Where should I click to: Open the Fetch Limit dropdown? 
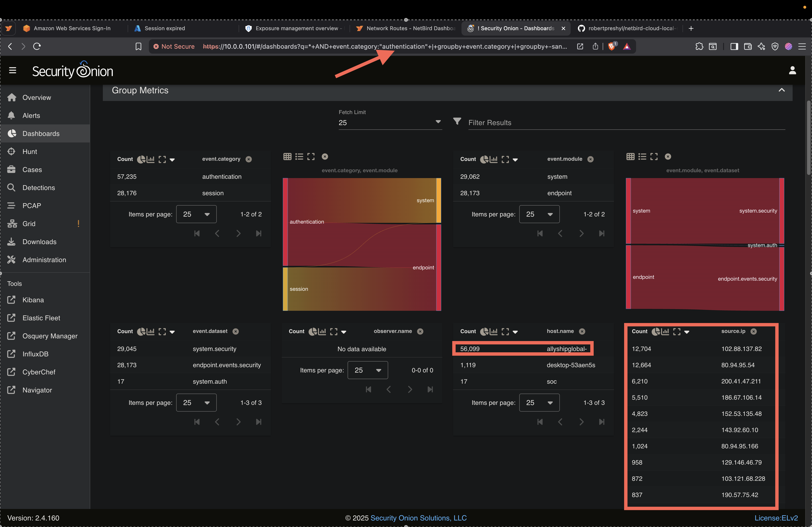click(390, 122)
